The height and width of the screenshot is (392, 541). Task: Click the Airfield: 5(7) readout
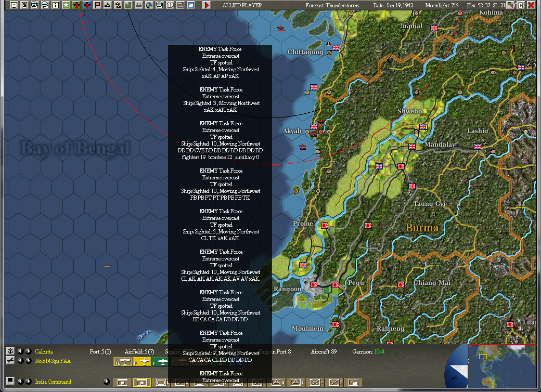pos(139,351)
